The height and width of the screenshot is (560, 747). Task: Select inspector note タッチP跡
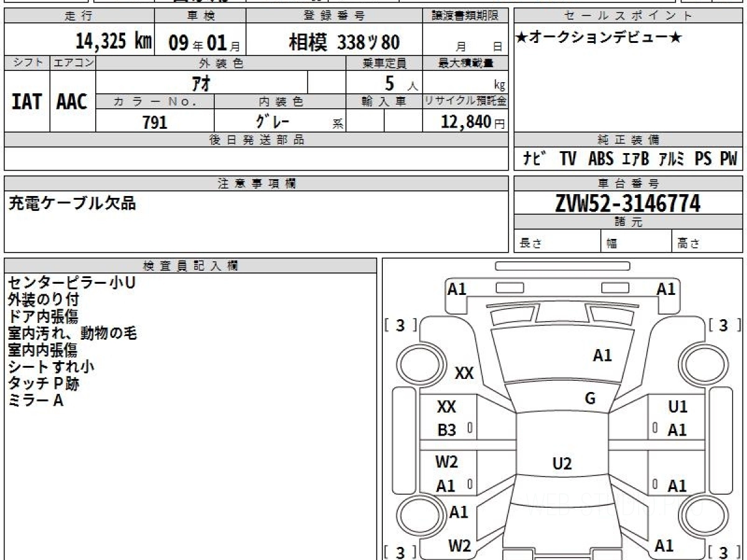click(x=43, y=383)
